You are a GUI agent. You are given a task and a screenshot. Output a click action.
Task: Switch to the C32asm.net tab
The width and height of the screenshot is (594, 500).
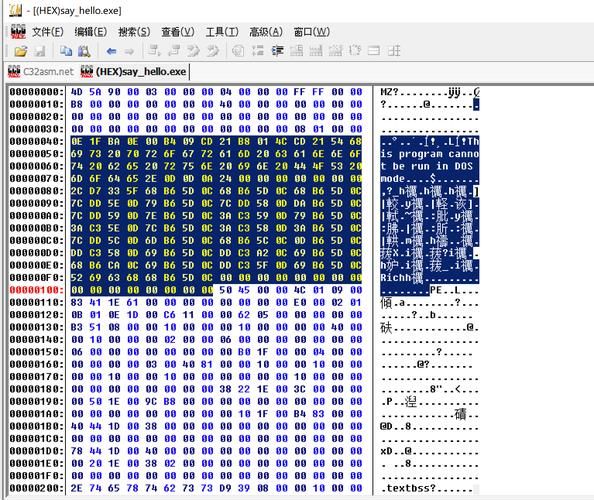point(41,71)
